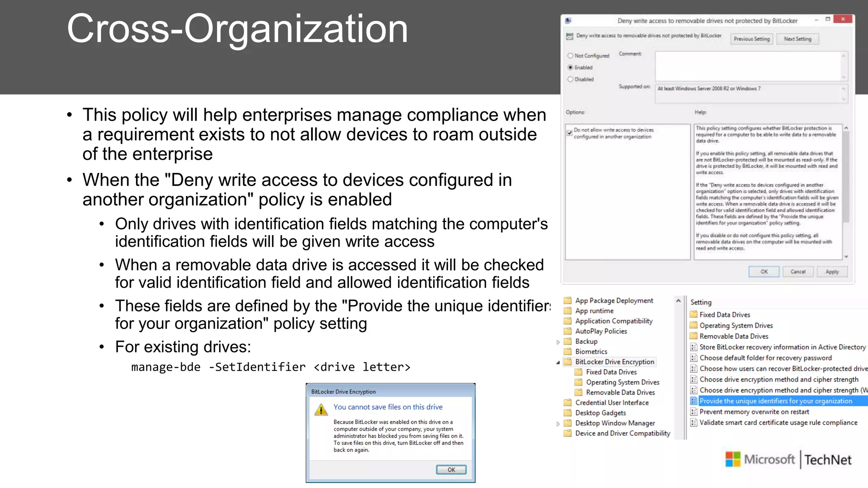Click Device and Driver Compatibility folder icon
The width and height of the screenshot is (868, 488).
568,433
